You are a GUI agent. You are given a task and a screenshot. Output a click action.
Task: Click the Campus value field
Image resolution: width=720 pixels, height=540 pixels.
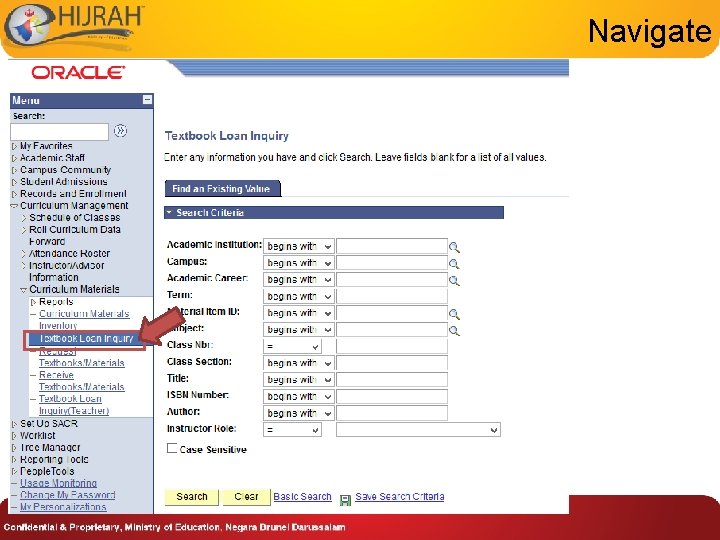click(x=392, y=263)
